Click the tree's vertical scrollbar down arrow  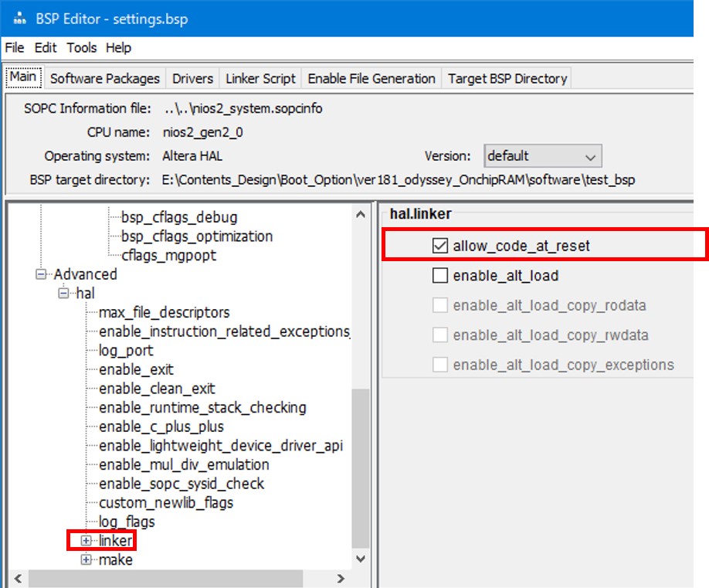[x=360, y=559]
